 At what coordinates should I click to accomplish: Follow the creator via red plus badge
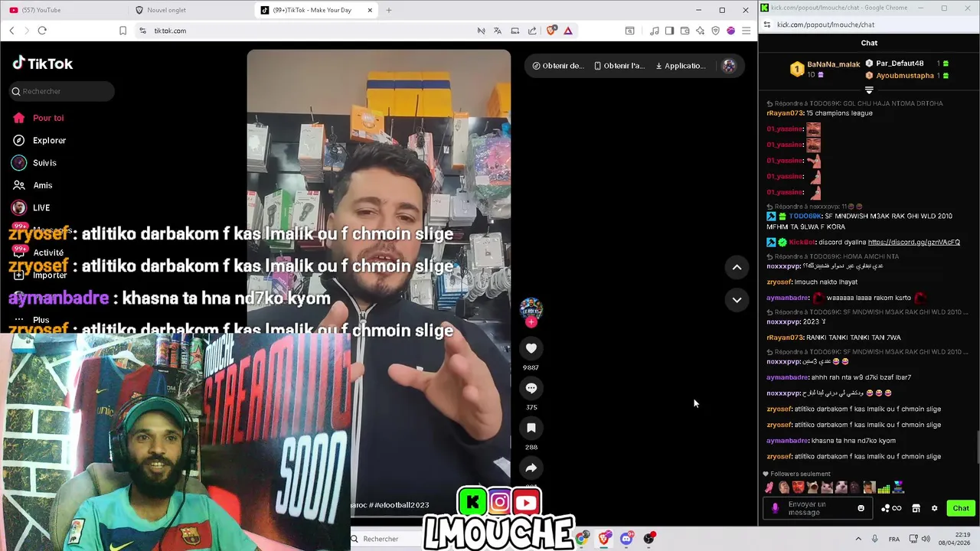pyautogui.click(x=531, y=322)
